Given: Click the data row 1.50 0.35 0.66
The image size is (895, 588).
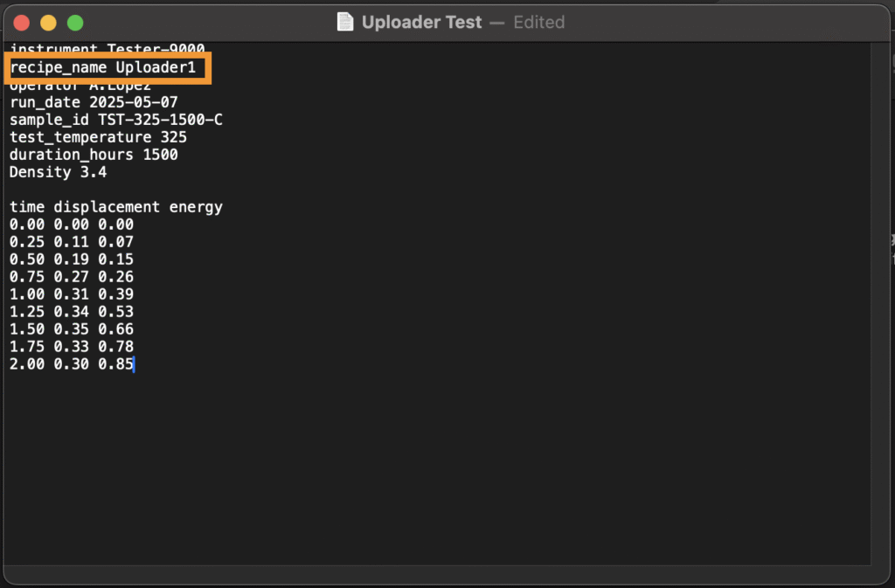Looking at the screenshot, I should coord(71,329).
